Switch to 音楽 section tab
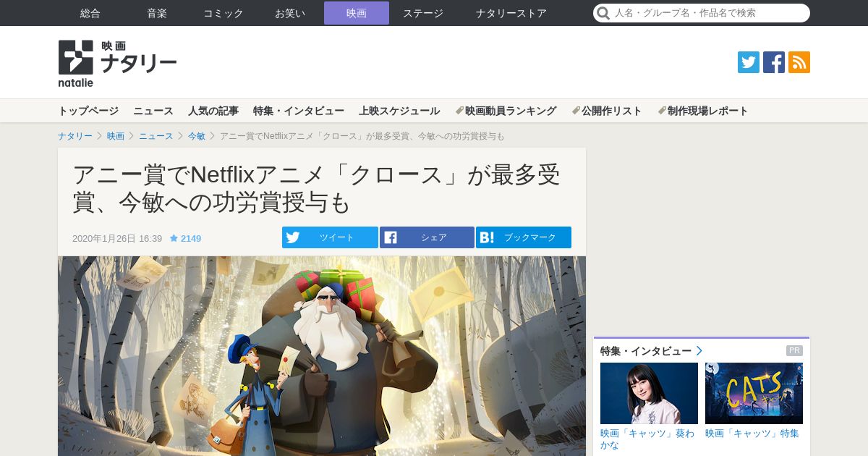Image resolution: width=868 pixels, height=456 pixels. [x=157, y=13]
